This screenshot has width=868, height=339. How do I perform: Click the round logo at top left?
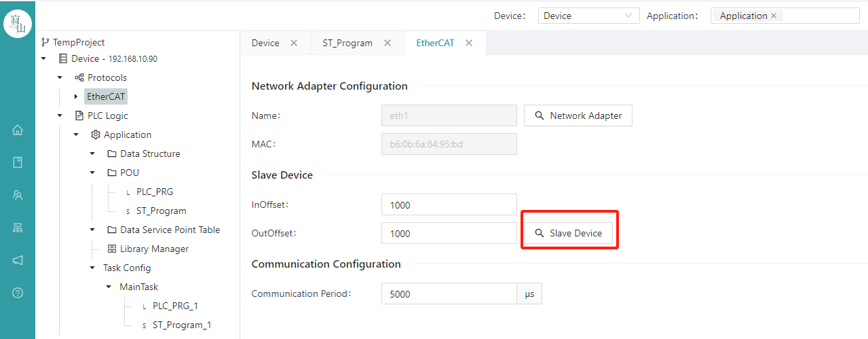point(18,23)
